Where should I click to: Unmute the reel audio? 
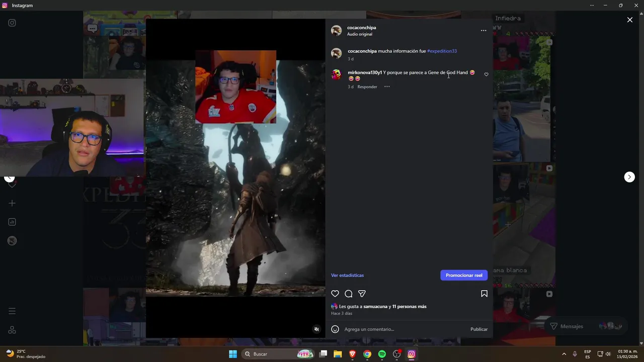pos(316,329)
